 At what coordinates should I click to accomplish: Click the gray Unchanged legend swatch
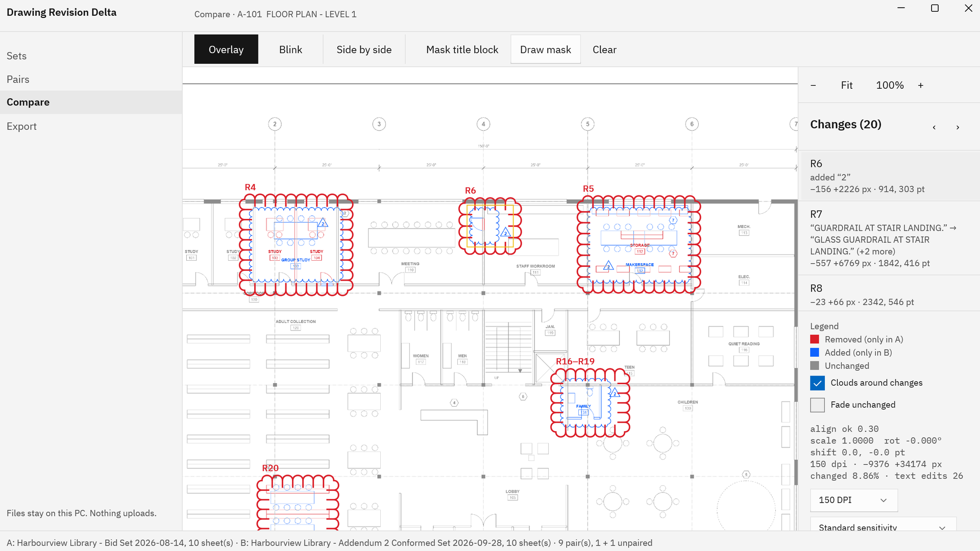click(x=815, y=366)
